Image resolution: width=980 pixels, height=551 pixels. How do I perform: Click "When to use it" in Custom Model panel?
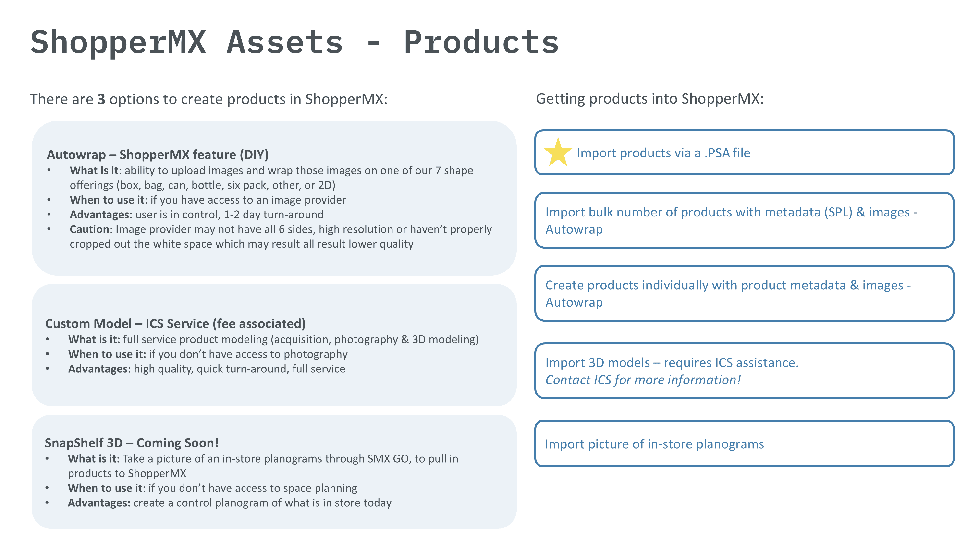point(107,354)
